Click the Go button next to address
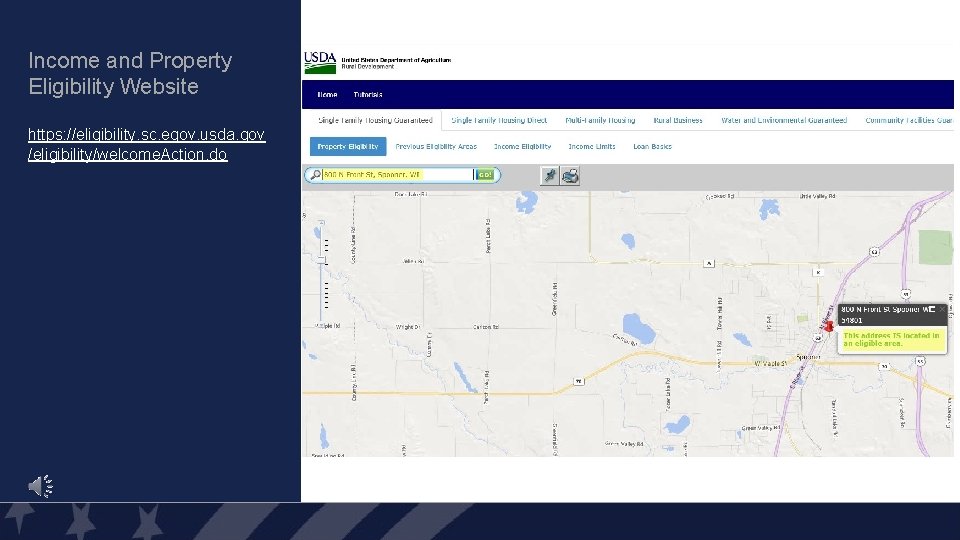 (484, 175)
